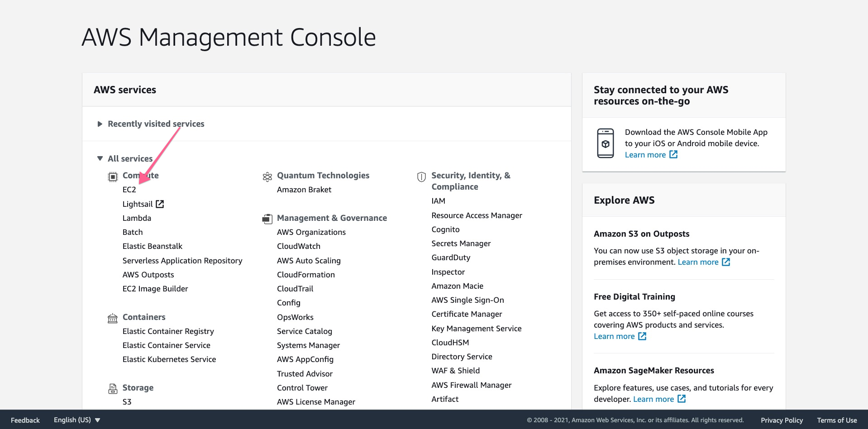
Task: Click Learn more for Console Mobile App
Action: click(x=645, y=155)
